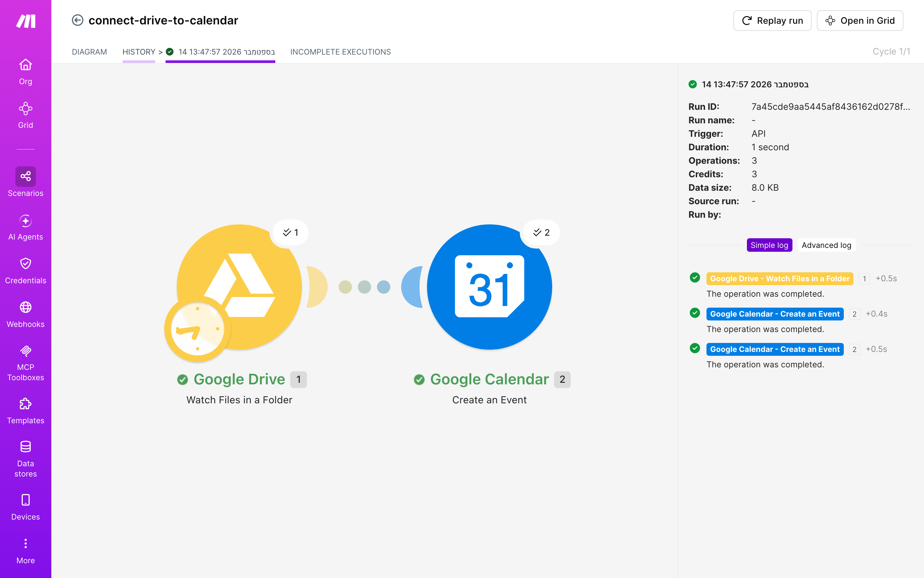Screen dimensions: 924x578
Task: Open Data stores page
Action: point(26,459)
